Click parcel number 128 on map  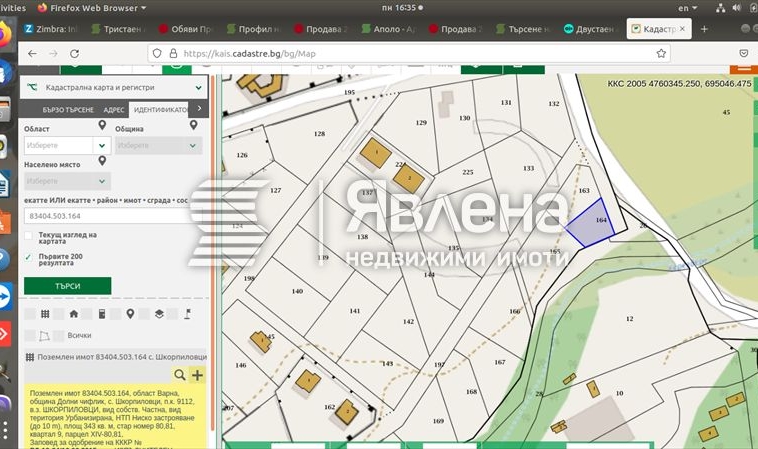320,134
